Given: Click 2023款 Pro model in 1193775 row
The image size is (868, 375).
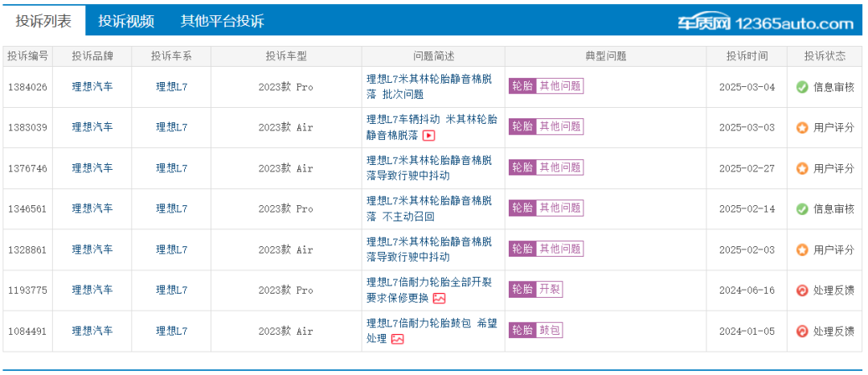Looking at the screenshot, I should pyautogui.click(x=285, y=291).
